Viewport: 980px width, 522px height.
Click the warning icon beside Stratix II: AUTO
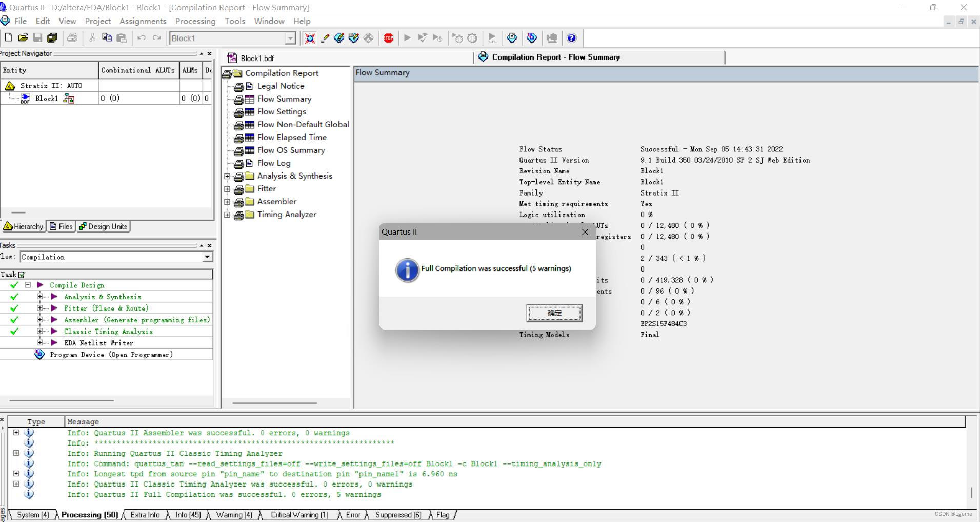coord(10,85)
